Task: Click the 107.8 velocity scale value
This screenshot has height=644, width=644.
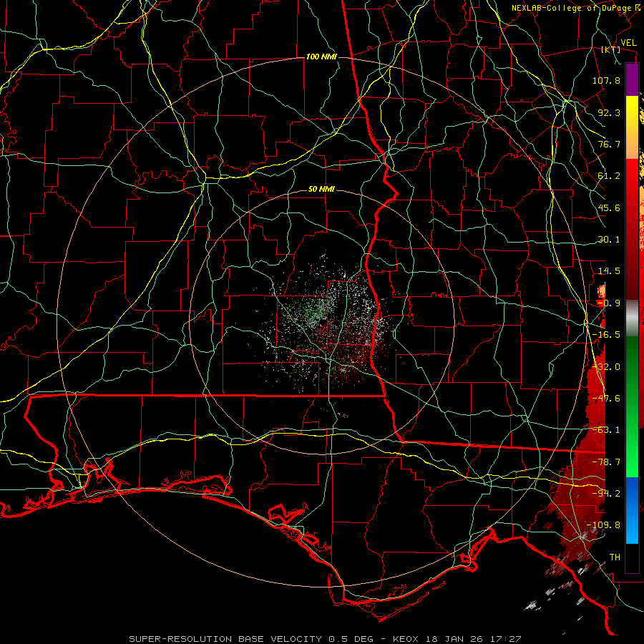Action: pos(606,80)
